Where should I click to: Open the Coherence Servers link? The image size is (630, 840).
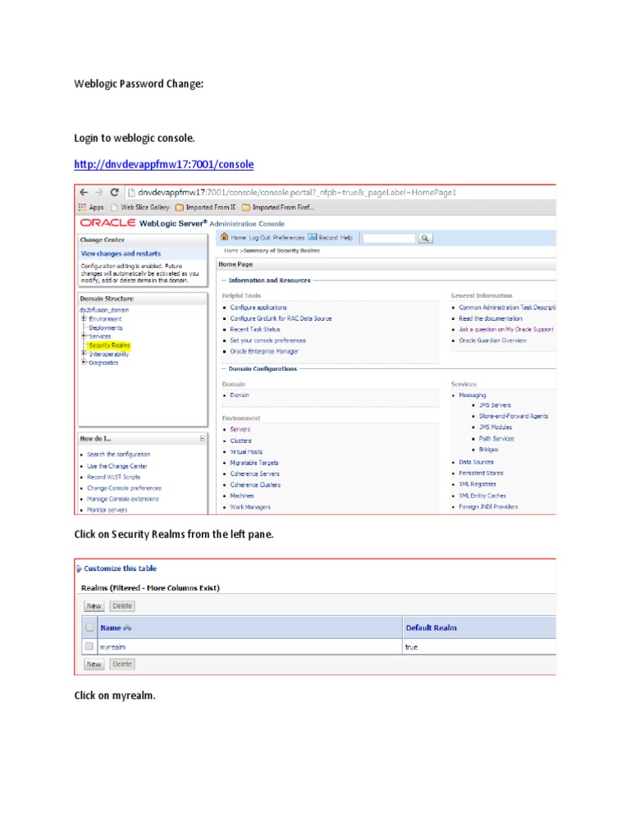(x=254, y=473)
